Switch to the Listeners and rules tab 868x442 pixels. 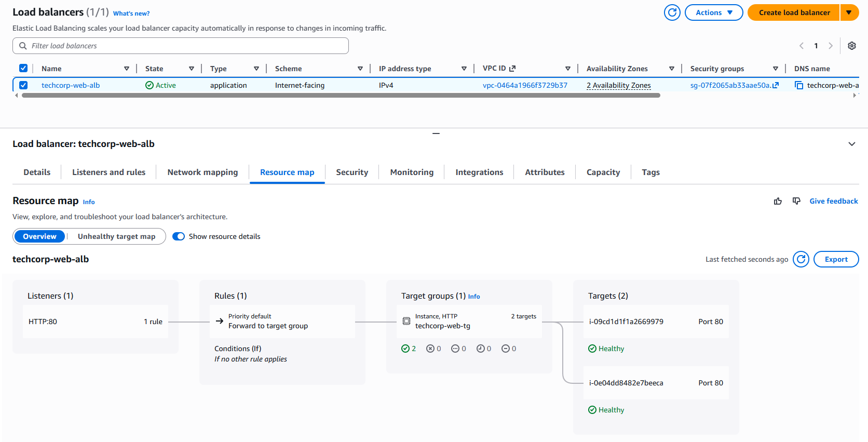click(108, 172)
